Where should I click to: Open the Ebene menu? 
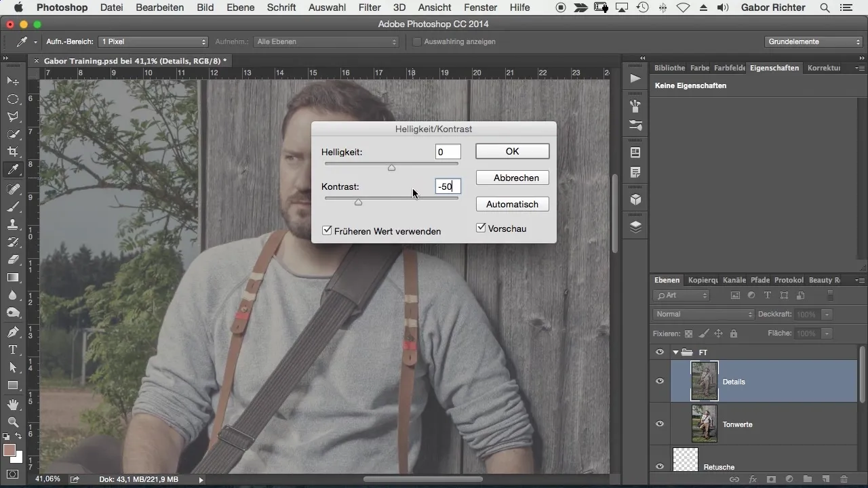241,7
